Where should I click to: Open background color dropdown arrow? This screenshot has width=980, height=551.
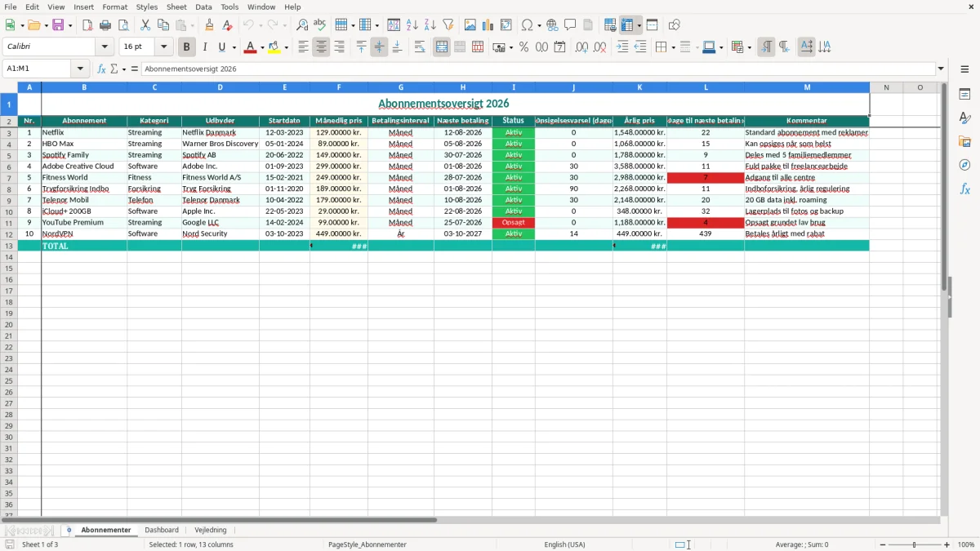286,47
